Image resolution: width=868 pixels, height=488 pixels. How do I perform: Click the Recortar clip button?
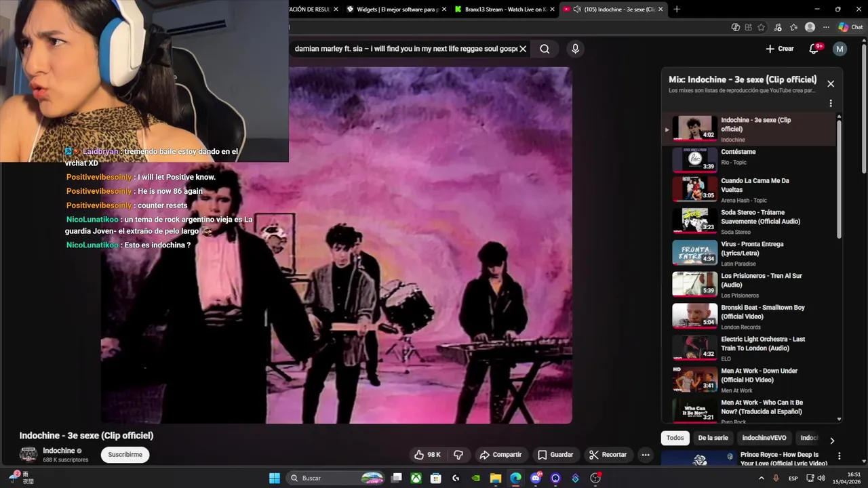click(x=608, y=455)
